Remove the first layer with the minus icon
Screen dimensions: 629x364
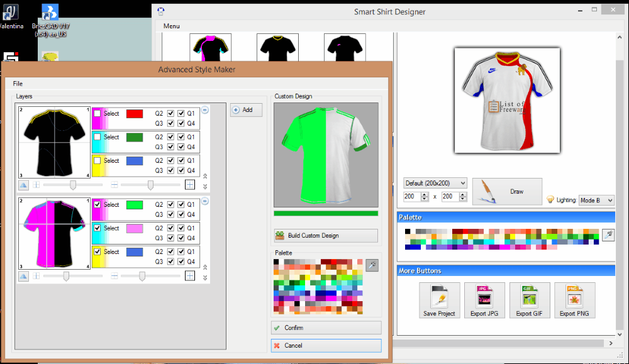205,109
